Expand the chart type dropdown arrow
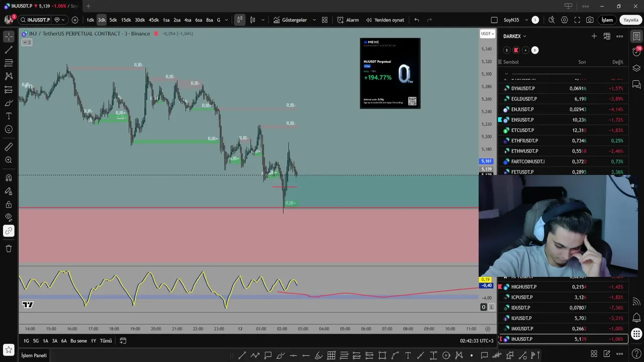This screenshot has height=362, width=644. point(263,20)
